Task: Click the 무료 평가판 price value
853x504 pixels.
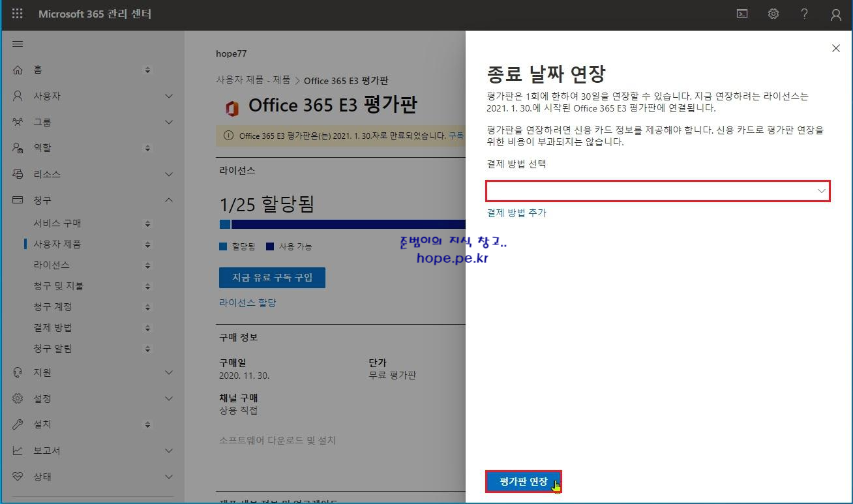Action: click(393, 376)
